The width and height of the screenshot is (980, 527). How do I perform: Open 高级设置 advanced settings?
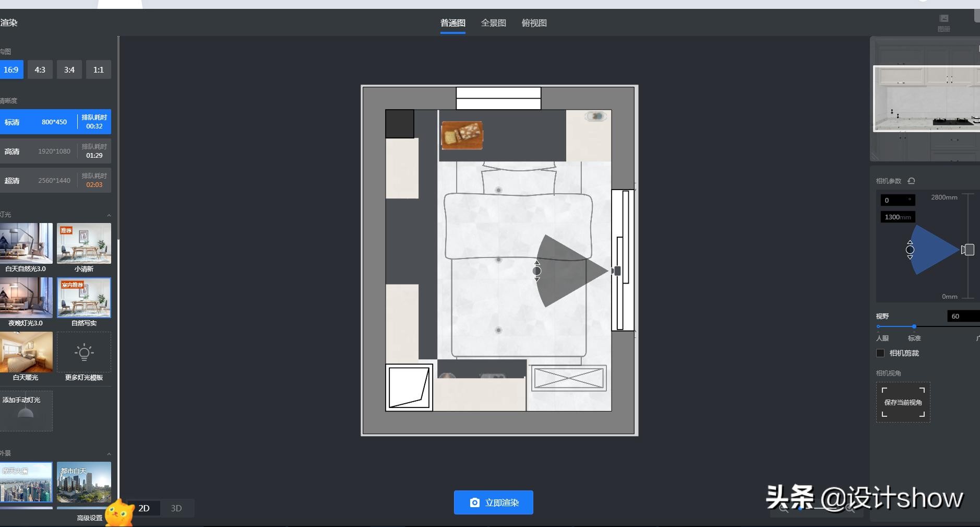(x=89, y=518)
